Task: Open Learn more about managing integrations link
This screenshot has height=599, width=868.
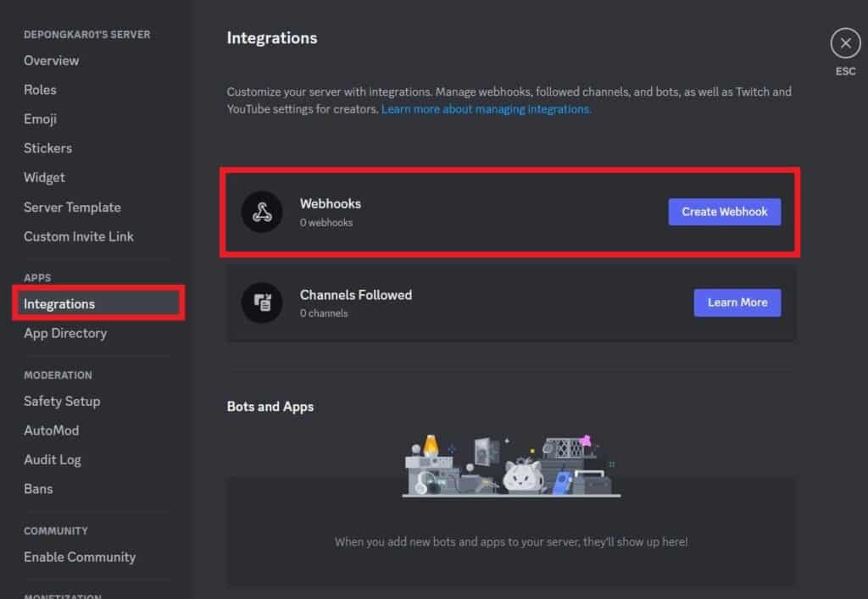Action: coord(486,109)
